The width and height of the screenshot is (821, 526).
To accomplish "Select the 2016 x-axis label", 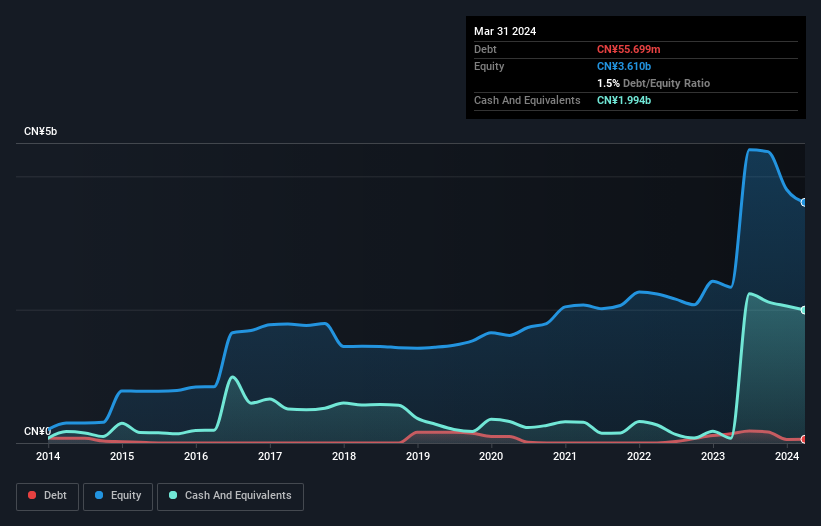I will (x=196, y=456).
